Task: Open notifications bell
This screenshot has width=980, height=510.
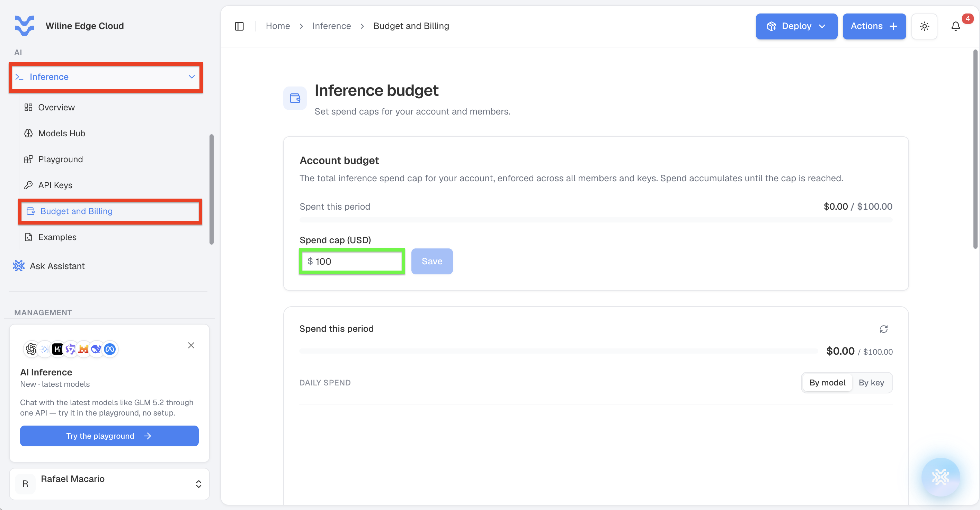Action: (955, 26)
